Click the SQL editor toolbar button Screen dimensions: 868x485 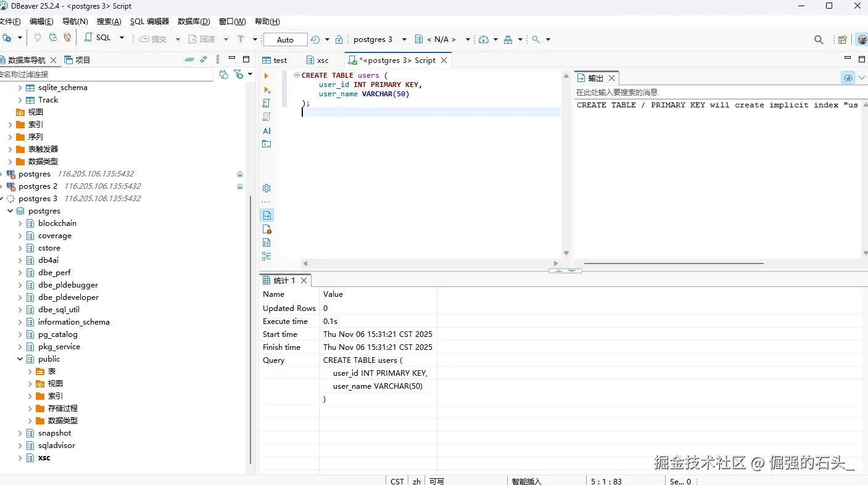click(99, 38)
